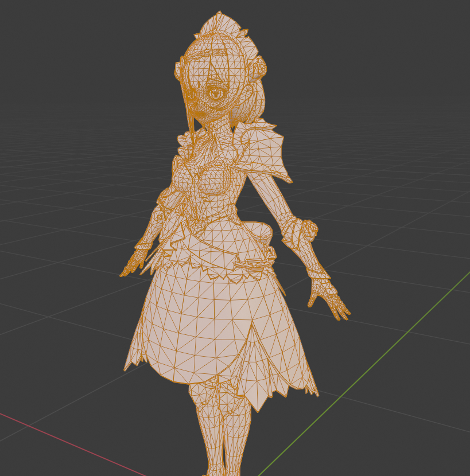Image resolution: width=470 pixels, height=476 pixels.
Task: Click the red X axis line
Action: [x=69, y=440]
